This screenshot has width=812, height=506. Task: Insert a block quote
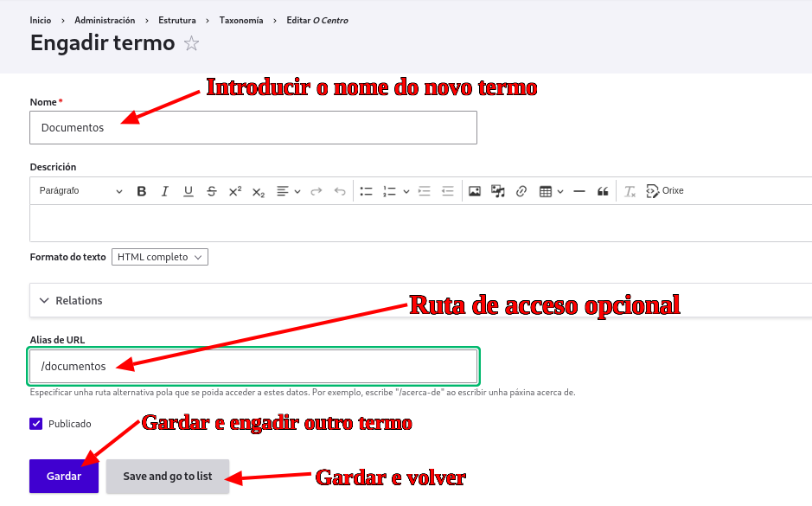[603, 191]
